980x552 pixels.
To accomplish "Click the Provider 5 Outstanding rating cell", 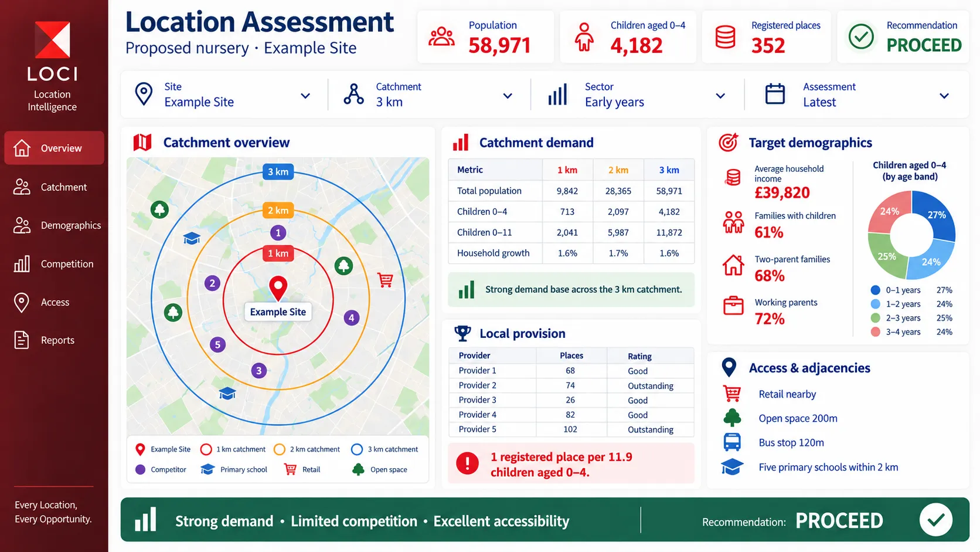I will 651,429.
